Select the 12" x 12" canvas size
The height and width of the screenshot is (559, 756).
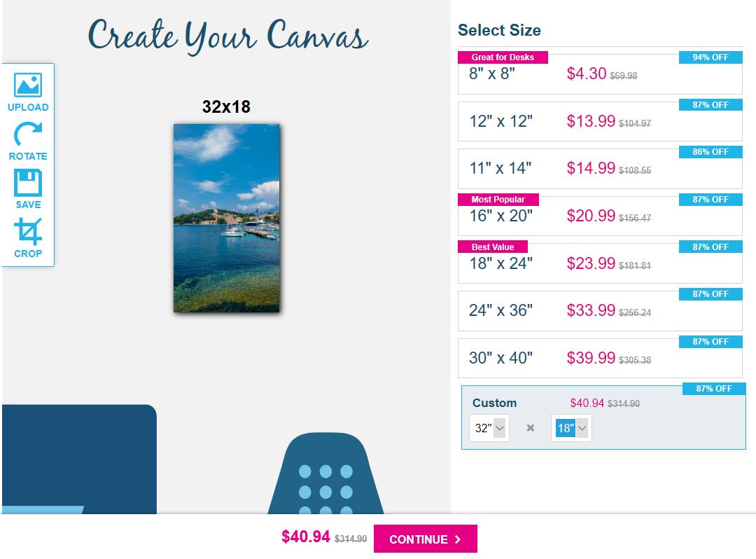[600, 120]
